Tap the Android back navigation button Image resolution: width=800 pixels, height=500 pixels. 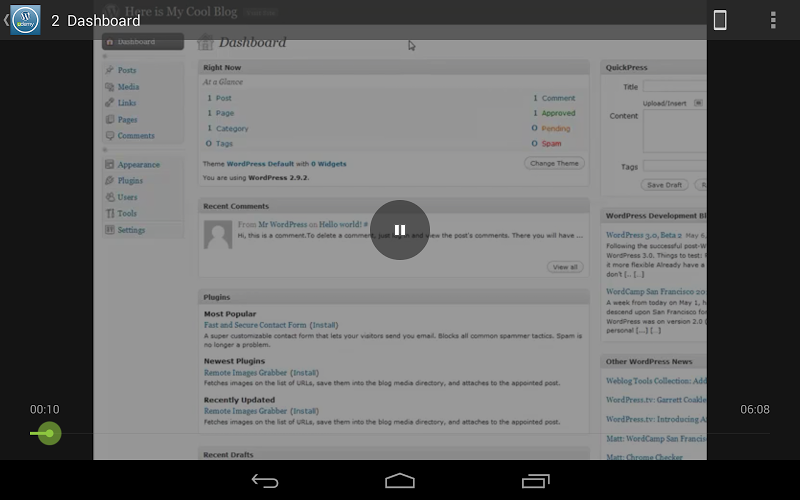click(265, 481)
